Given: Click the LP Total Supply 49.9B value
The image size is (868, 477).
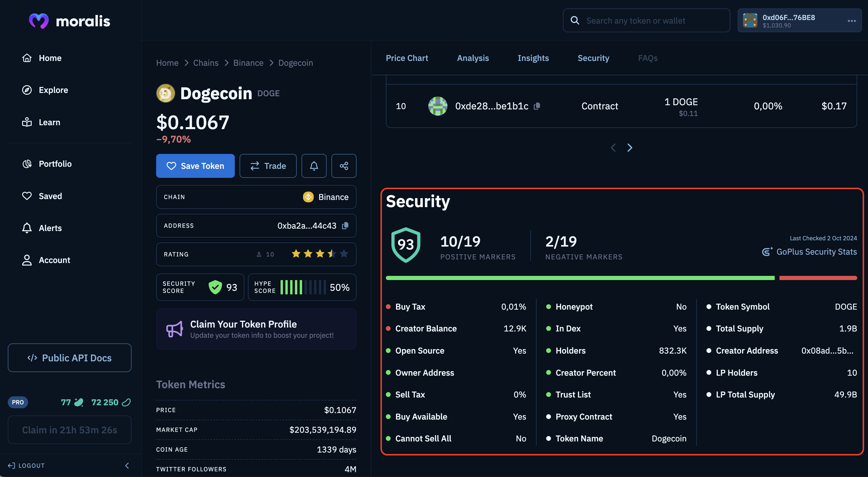Looking at the screenshot, I should pos(846,394).
